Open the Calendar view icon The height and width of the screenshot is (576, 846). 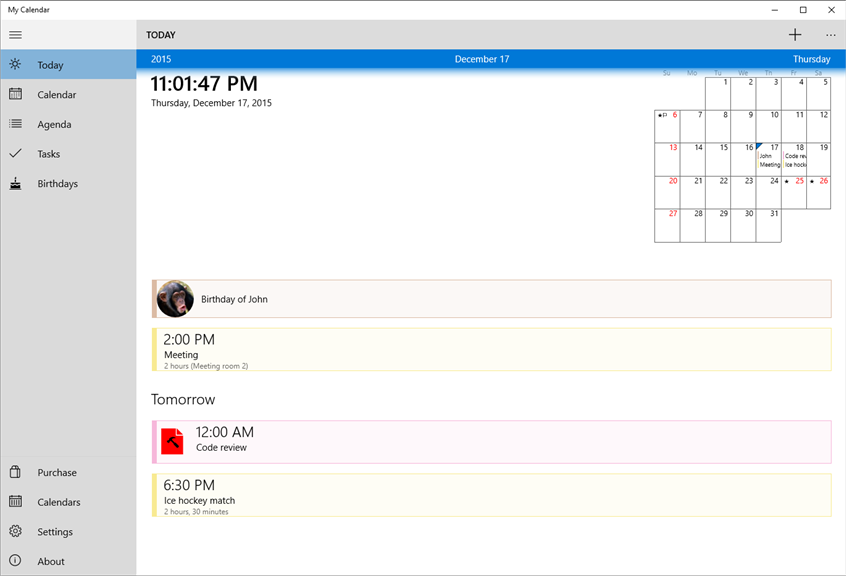[15, 94]
